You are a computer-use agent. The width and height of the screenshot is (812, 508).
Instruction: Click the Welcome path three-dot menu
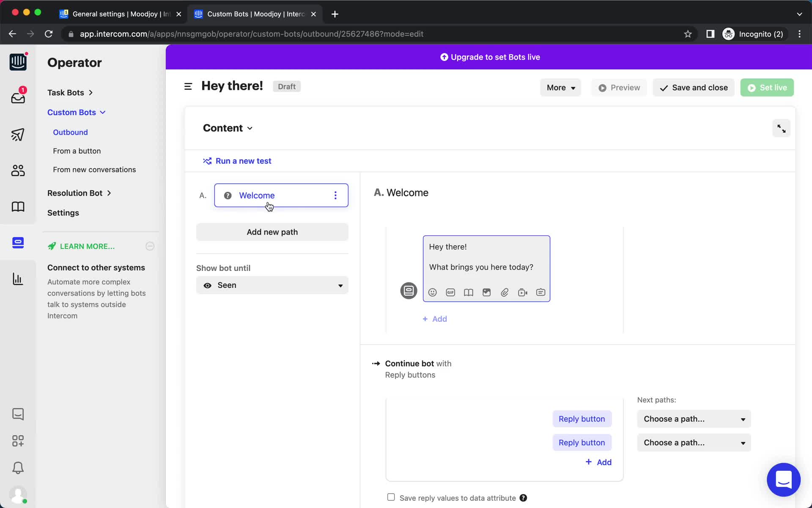point(335,196)
